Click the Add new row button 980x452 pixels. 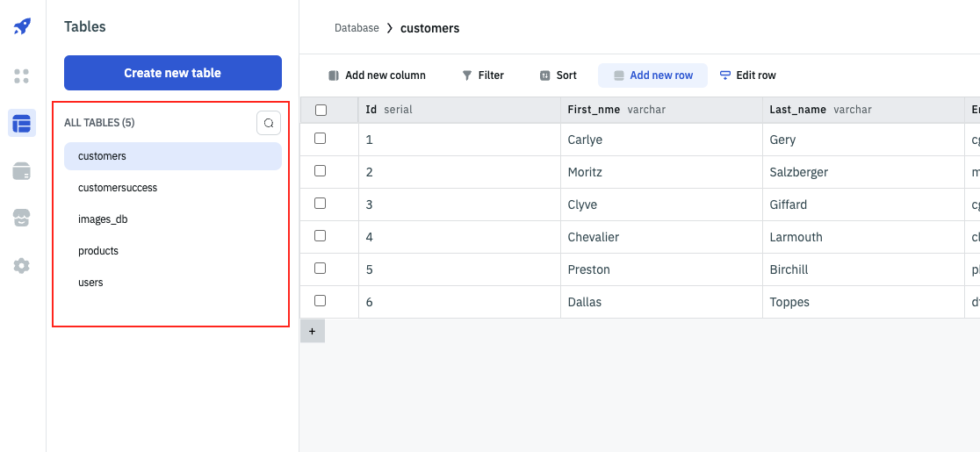tap(652, 75)
